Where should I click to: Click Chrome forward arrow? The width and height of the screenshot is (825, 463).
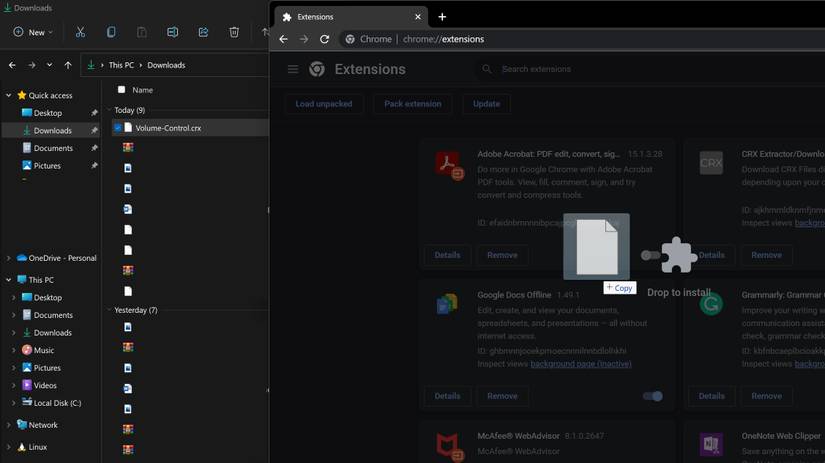[304, 39]
